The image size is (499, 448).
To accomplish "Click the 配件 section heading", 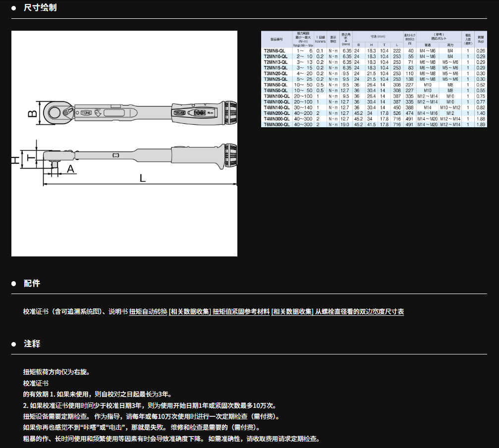I will pyautogui.click(x=32, y=284).
